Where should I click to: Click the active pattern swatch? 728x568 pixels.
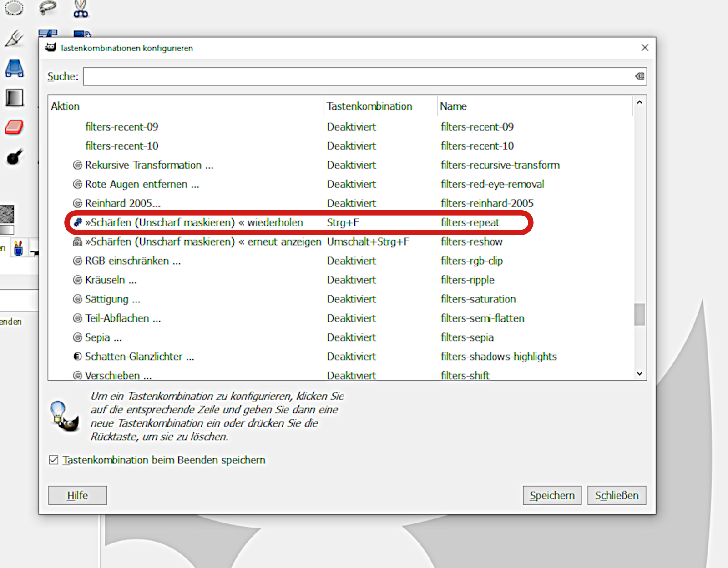tap(7, 214)
